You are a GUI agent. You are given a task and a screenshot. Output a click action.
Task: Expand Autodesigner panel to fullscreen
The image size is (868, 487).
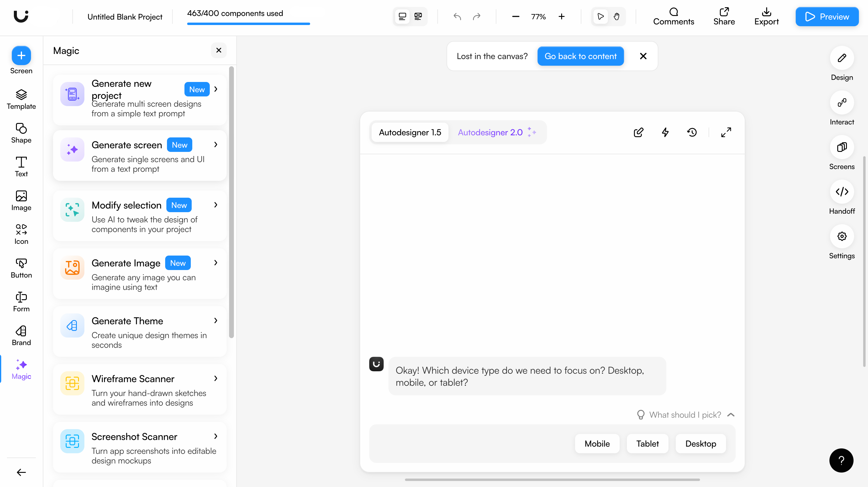click(x=726, y=132)
